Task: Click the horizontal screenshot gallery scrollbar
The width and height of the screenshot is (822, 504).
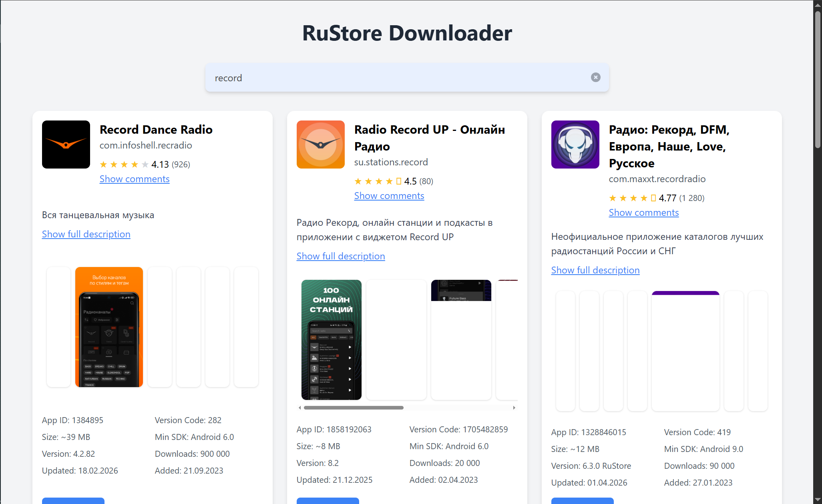Action: [354, 408]
